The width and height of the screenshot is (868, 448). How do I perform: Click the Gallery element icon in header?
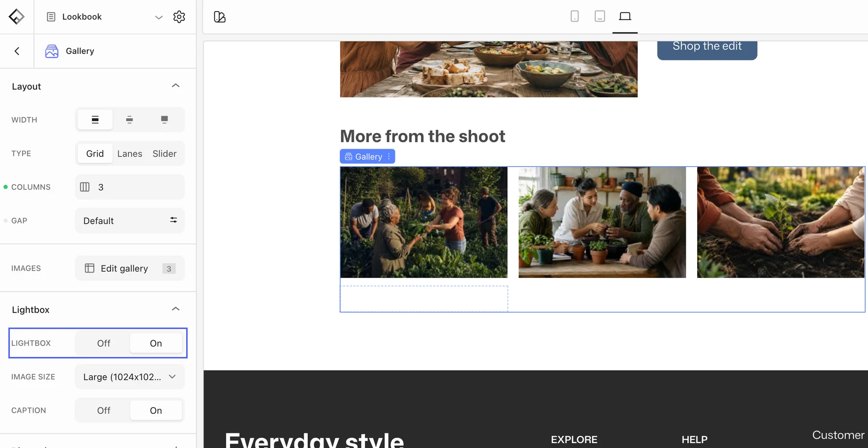pyautogui.click(x=52, y=51)
